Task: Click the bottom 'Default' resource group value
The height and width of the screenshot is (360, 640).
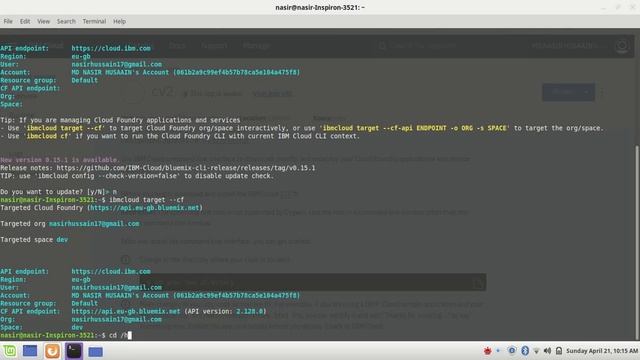Action: pyautogui.click(x=84, y=303)
